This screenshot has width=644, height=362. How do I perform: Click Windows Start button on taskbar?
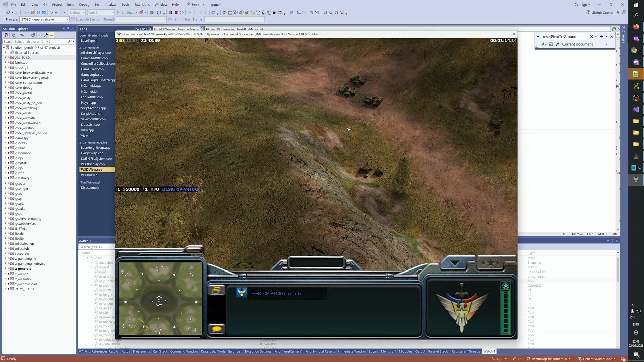636,4
